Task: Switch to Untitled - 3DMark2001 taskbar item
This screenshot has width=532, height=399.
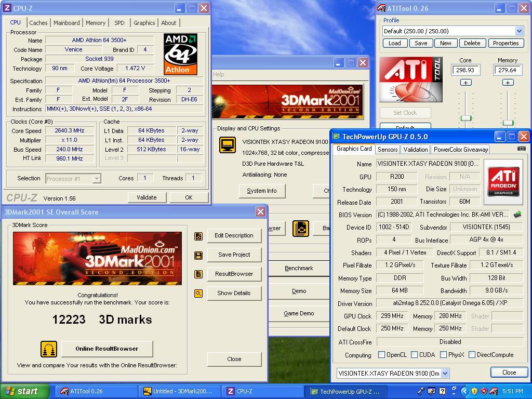Action: 180,391
